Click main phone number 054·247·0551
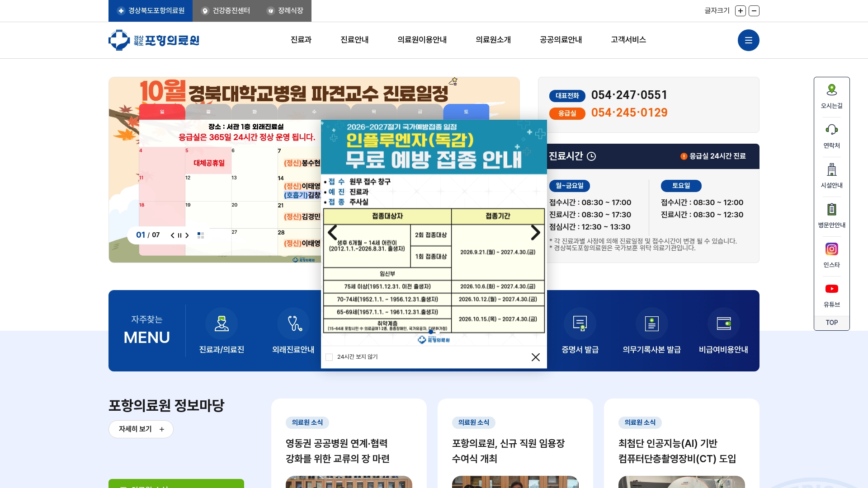The height and width of the screenshot is (488, 868). coord(629,95)
